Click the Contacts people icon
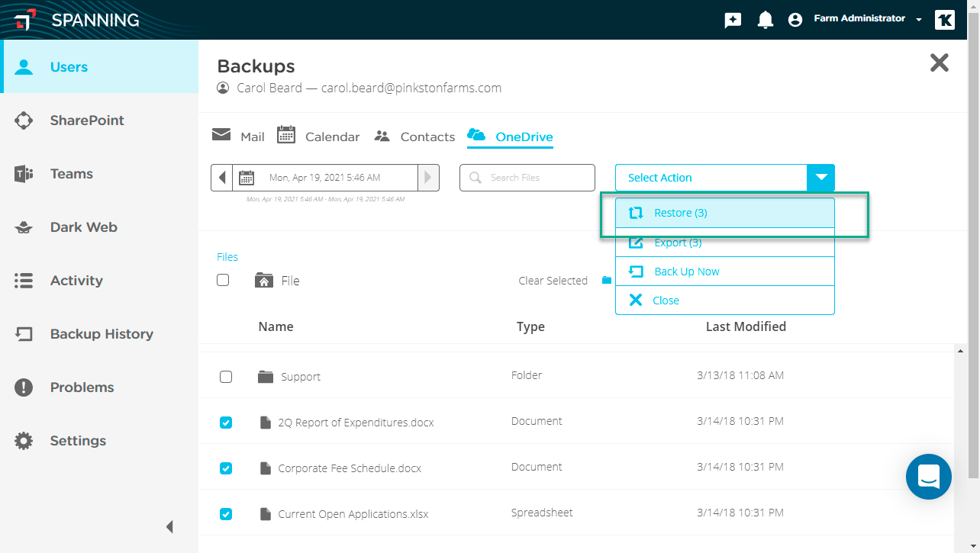980x553 pixels. [382, 136]
